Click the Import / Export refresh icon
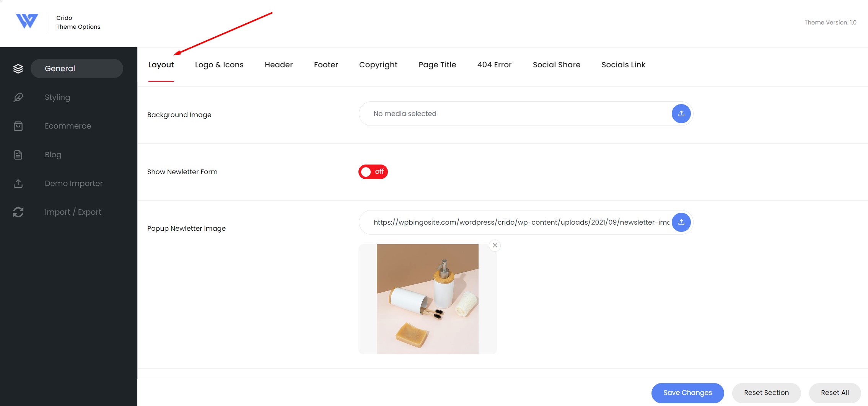The width and height of the screenshot is (868, 406). click(18, 212)
